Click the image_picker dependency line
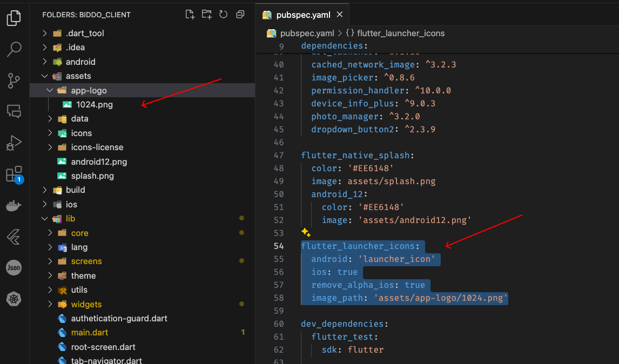619x364 pixels. tap(363, 77)
